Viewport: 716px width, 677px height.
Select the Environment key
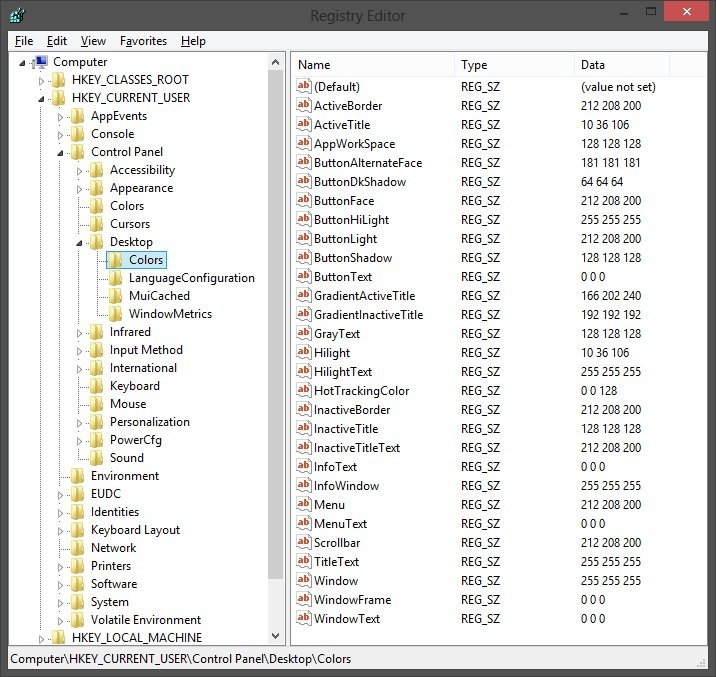(125, 476)
